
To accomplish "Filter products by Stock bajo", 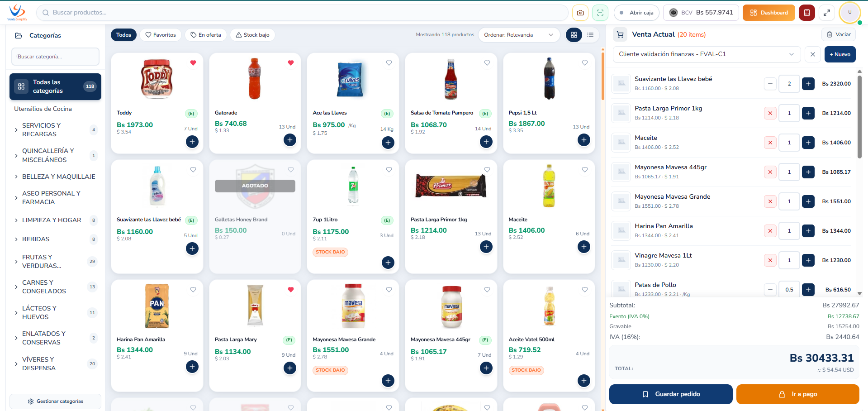I will 252,35.
